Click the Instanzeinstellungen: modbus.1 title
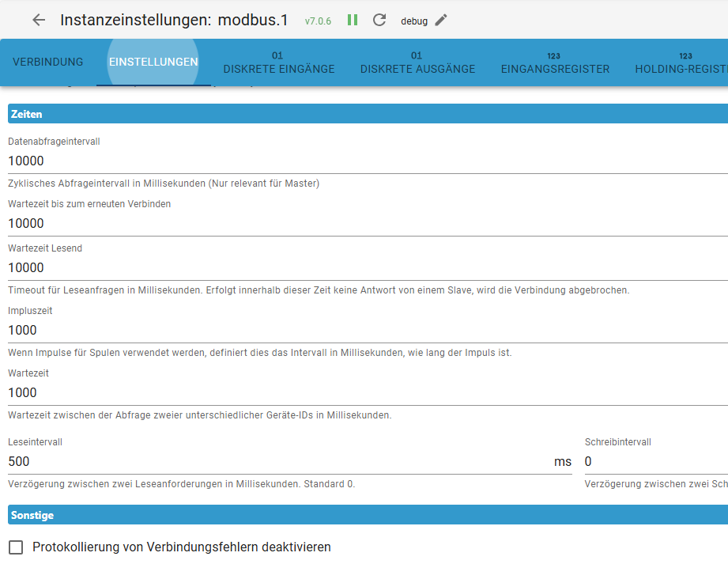Screen dimensions: 728x564 click(174, 20)
